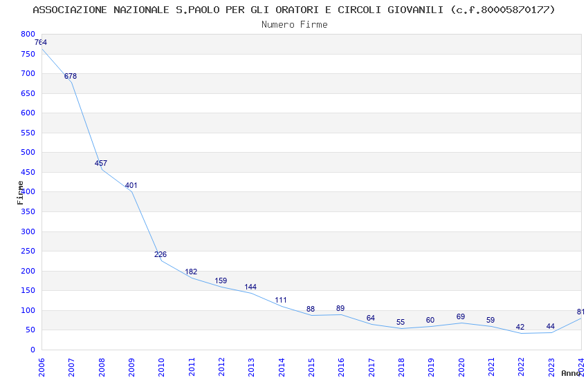Click the x-axis year 2009
The width and height of the screenshot is (588, 380).
(131, 368)
